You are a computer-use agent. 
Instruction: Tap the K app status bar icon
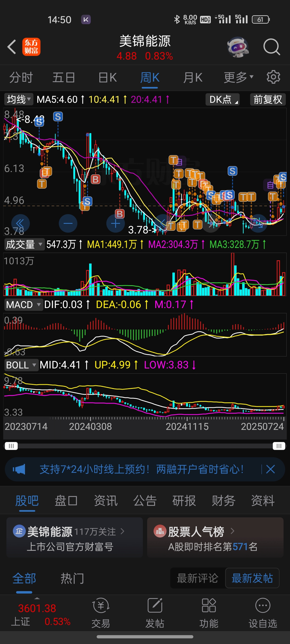(86, 20)
